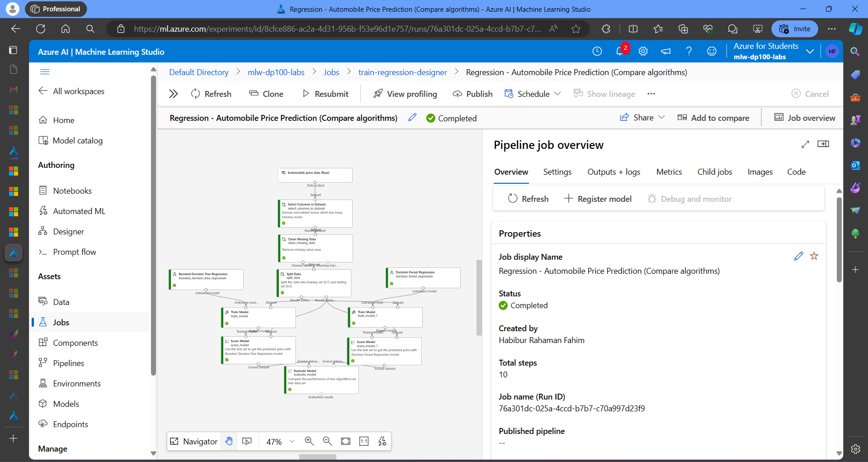The image size is (868, 462).
Task: Click Register model
Action: (x=598, y=199)
